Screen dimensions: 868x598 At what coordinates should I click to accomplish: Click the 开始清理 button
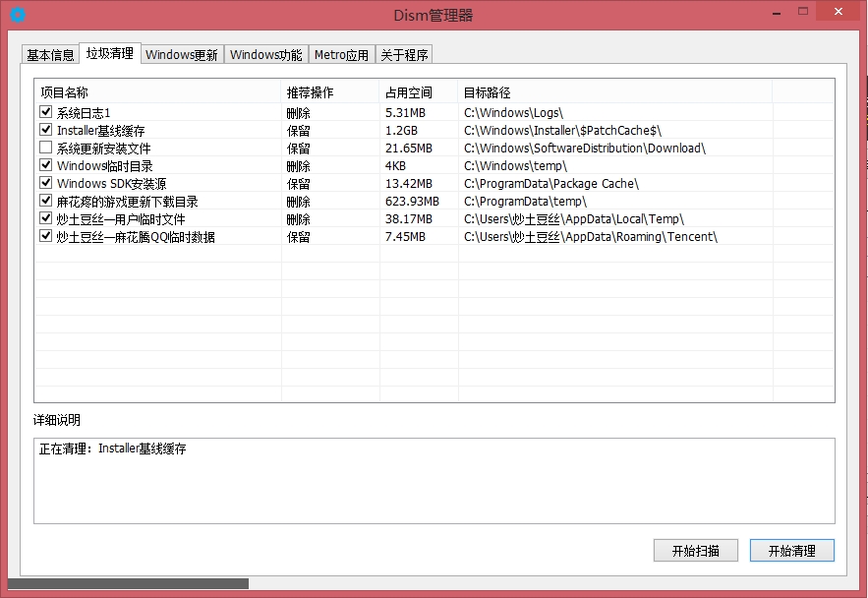click(x=791, y=551)
